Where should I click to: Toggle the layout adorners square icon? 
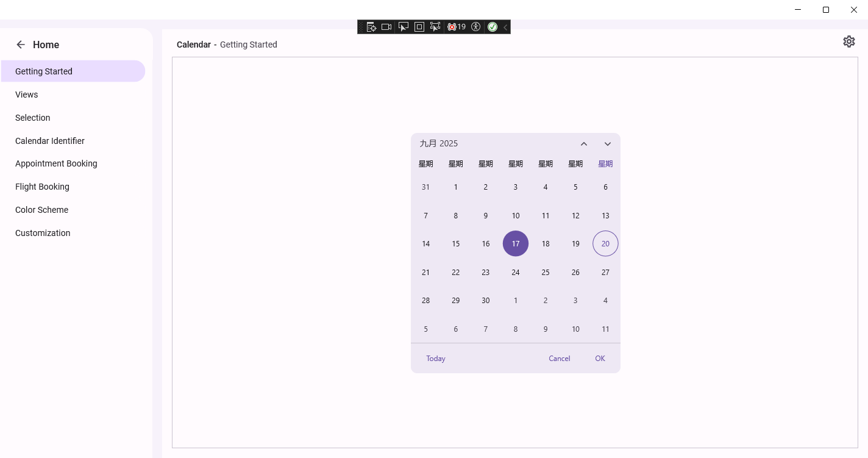419,27
